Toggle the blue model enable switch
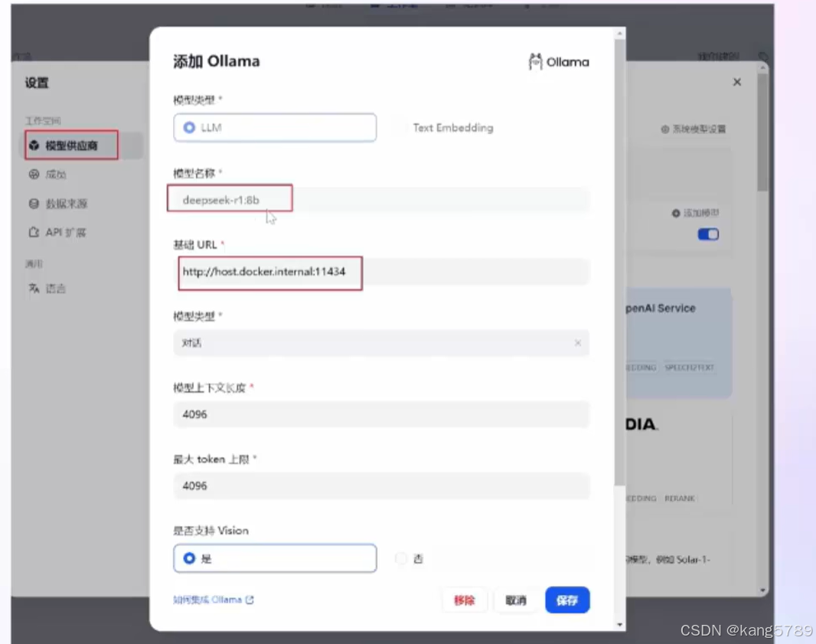 tap(708, 234)
